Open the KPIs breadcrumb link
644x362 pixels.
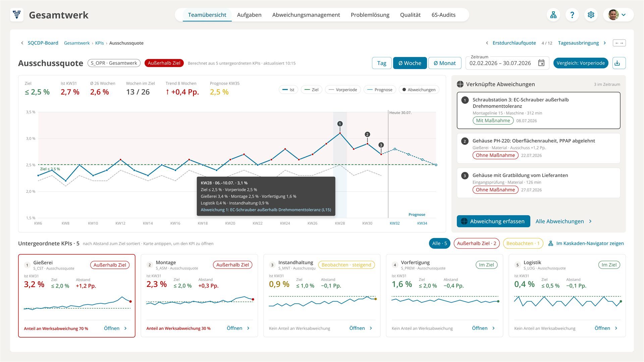coord(99,43)
